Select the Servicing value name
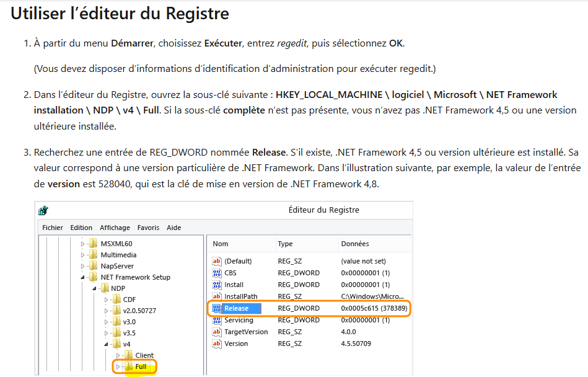 [x=239, y=320]
